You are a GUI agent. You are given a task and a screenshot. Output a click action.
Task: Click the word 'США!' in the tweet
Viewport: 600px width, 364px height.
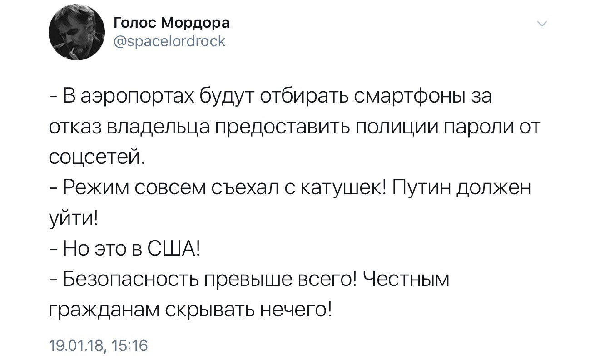click(174, 248)
